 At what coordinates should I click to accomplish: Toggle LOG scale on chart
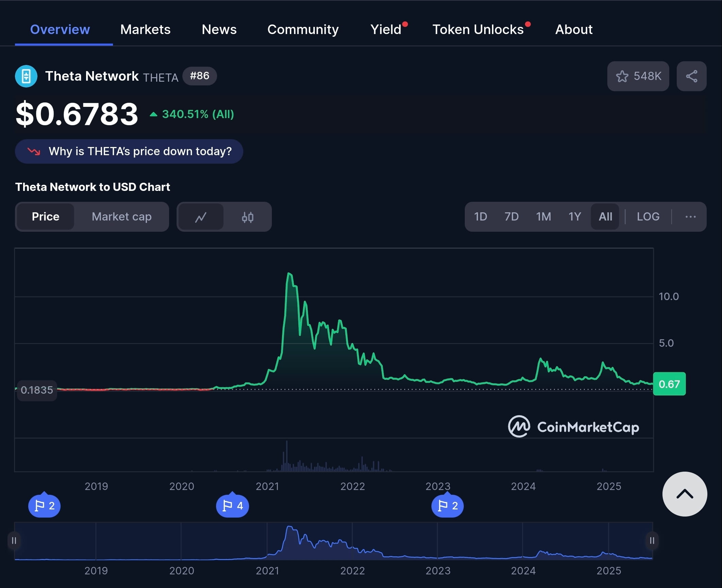click(x=648, y=217)
